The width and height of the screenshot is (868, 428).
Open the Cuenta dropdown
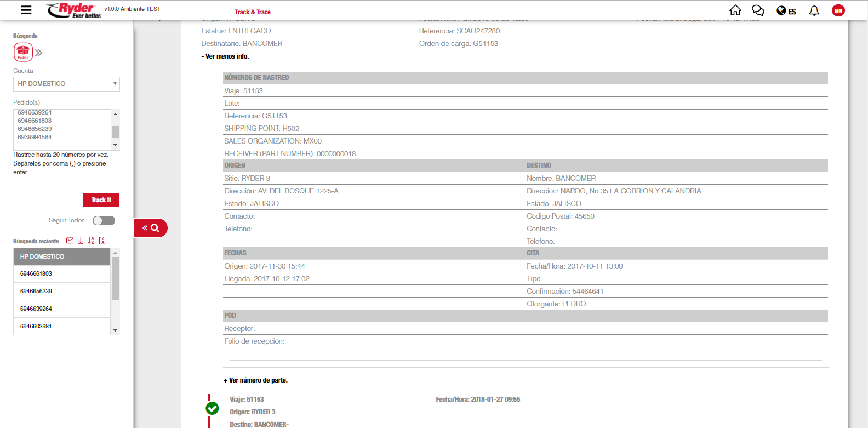tap(66, 84)
